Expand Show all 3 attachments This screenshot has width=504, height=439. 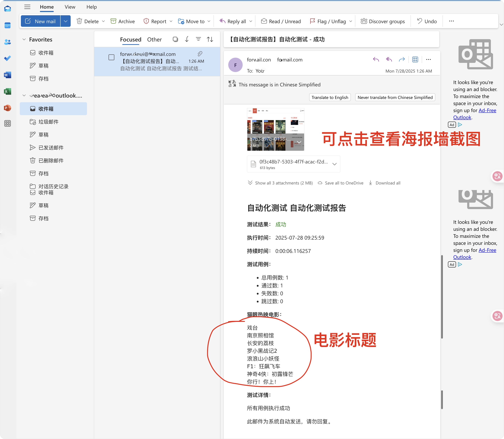pyautogui.click(x=280, y=183)
